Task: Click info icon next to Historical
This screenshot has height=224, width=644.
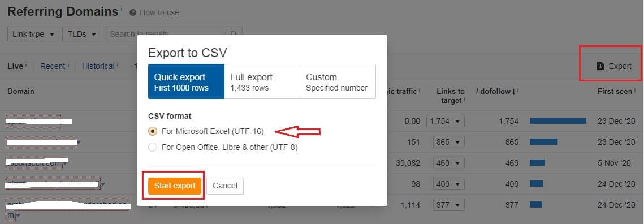Action: pos(118,64)
